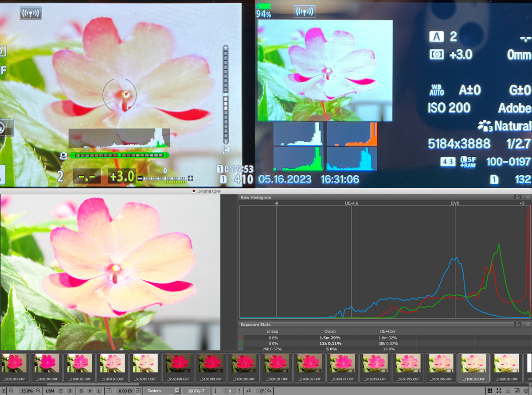Toggle USM sharpening button
This screenshot has height=395, width=532.
click(50, 391)
